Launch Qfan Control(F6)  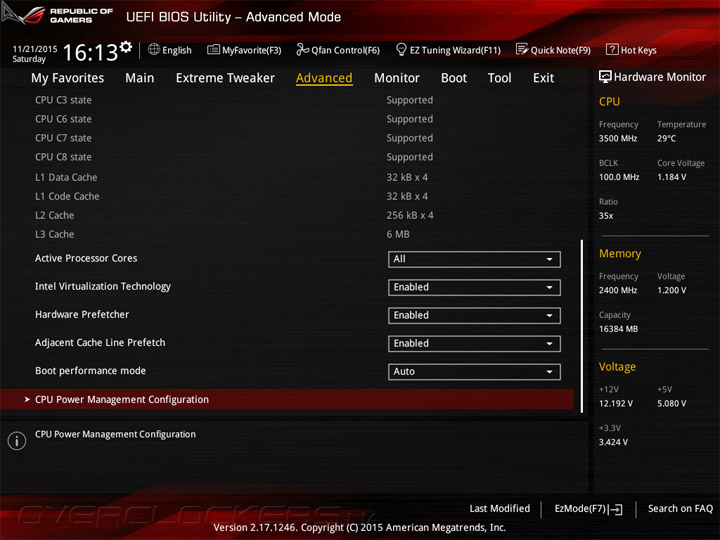coord(338,50)
